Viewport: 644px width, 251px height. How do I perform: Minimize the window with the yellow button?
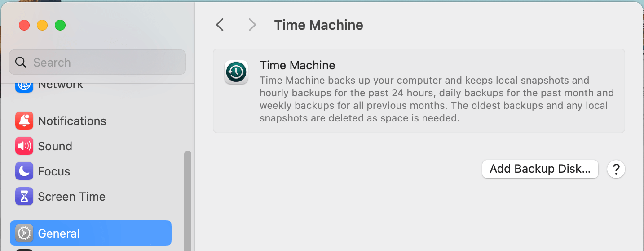[42, 25]
